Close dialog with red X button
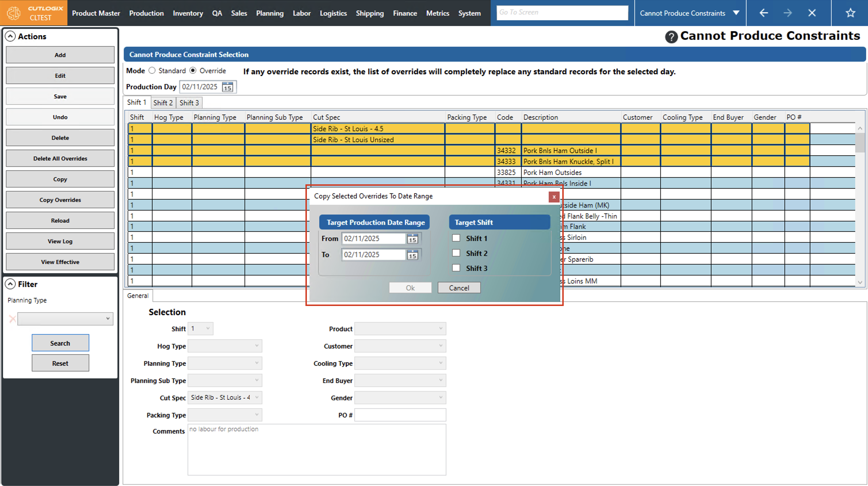 (x=554, y=197)
